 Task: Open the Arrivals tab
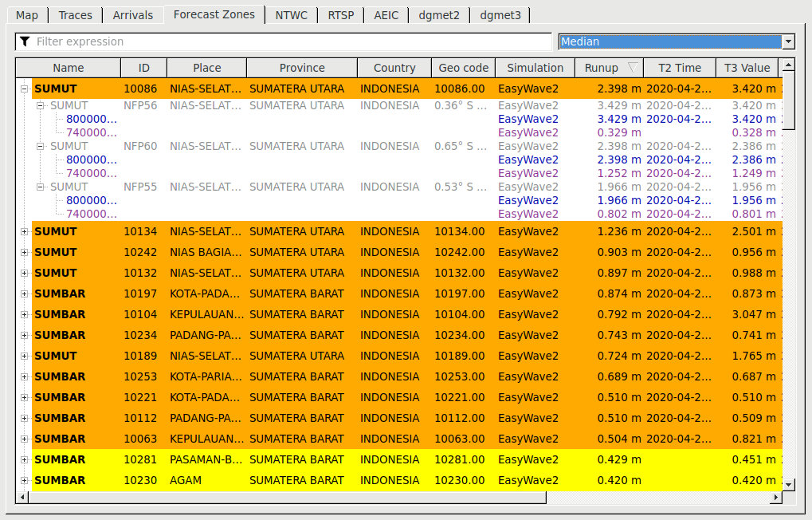[x=132, y=15]
